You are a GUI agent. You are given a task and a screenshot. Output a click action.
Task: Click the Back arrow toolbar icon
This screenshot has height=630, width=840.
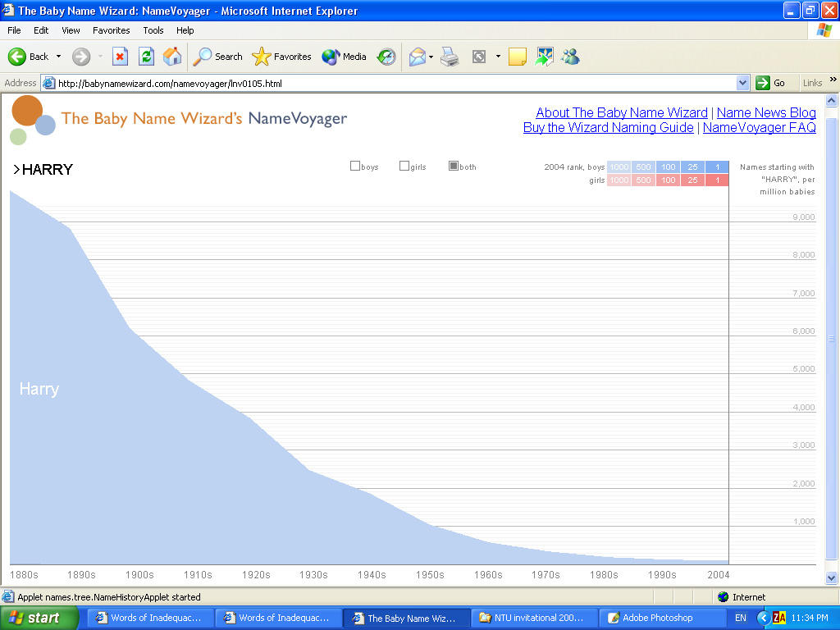pyautogui.click(x=17, y=57)
